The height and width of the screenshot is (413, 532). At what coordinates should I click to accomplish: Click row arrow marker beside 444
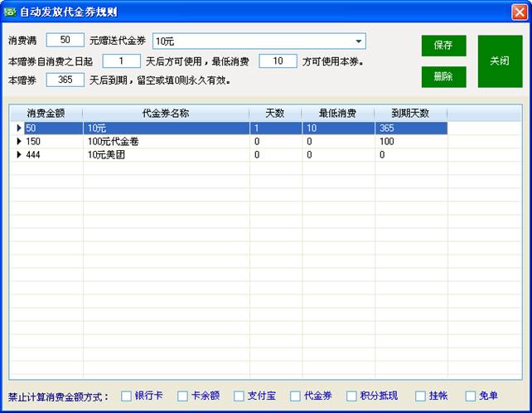click(18, 155)
